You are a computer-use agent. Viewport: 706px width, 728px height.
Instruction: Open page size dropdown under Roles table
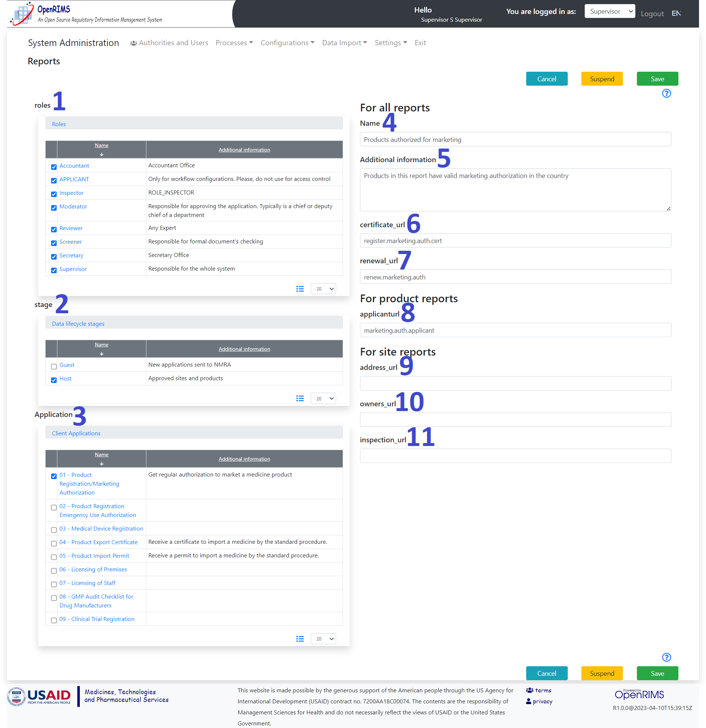[x=323, y=289]
